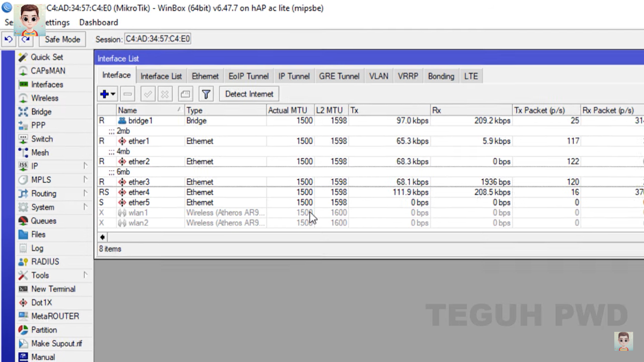Select the ether3 interface row

[371, 182]
